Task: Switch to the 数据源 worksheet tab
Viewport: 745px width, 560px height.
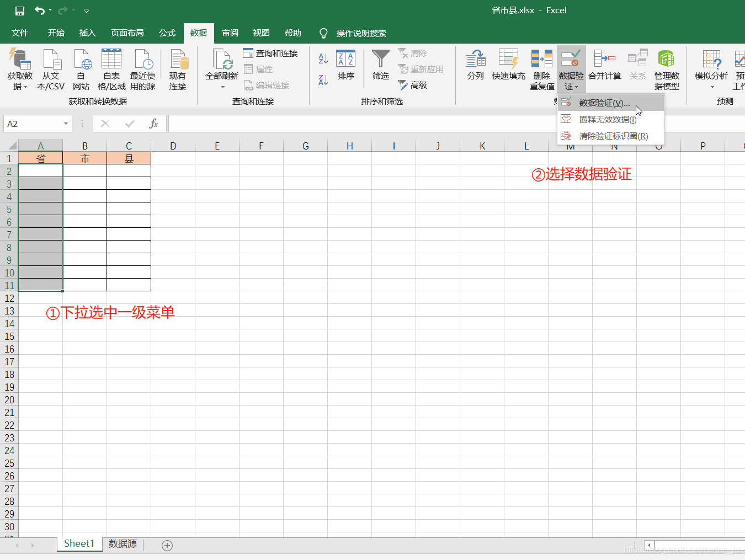Action: coord(123,544)
